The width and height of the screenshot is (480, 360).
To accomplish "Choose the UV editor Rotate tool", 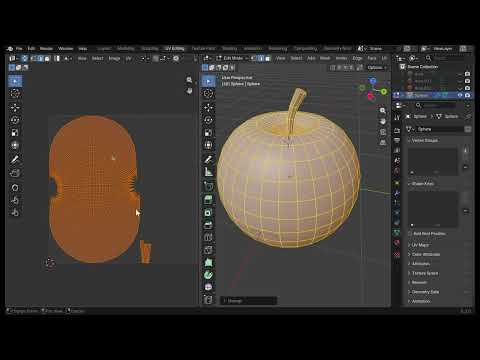I will click(x=15, y=120).
